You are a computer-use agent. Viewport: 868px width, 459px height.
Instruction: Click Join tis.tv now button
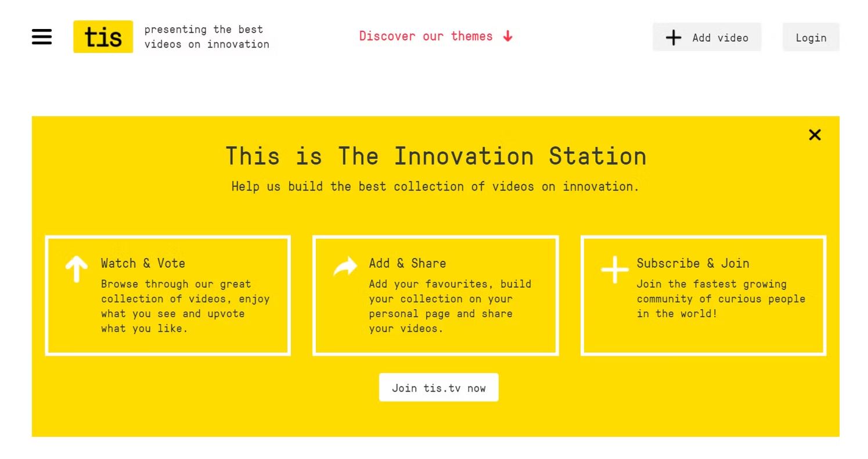coord(438,388)
